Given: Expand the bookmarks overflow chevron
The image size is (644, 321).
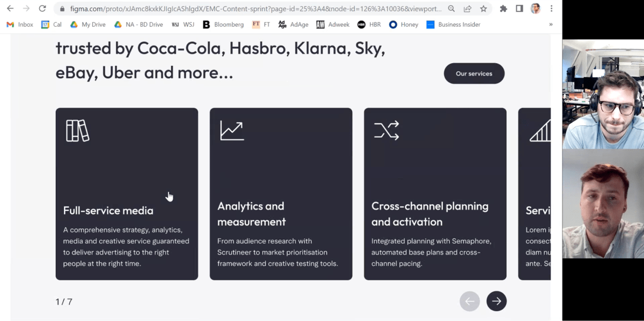Looking at the screenshot, I should [x=551, y=25].
